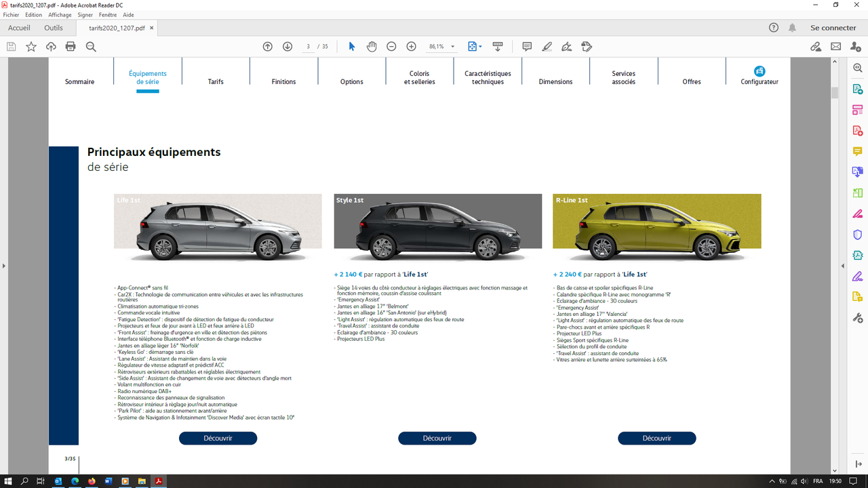
Task: Open the sign document pen tool
Action: 567,47
